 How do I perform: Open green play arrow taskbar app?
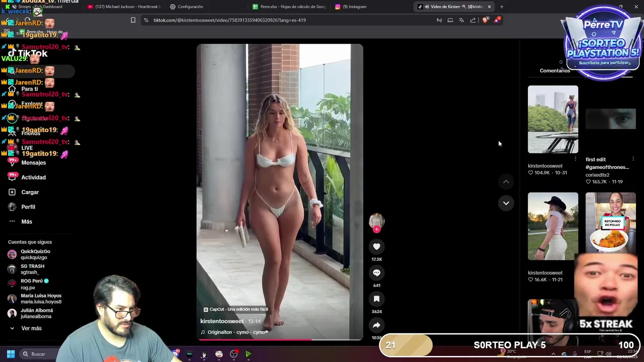tap(249, 354)
